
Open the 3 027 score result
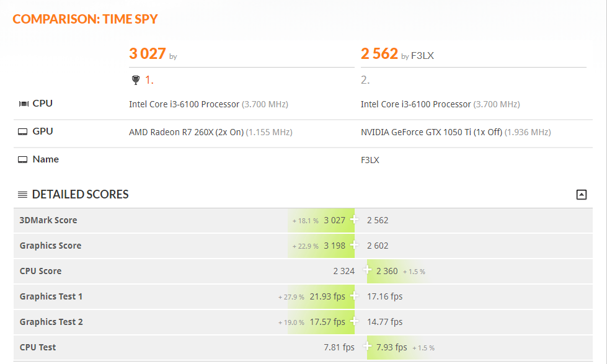point(148,53)
